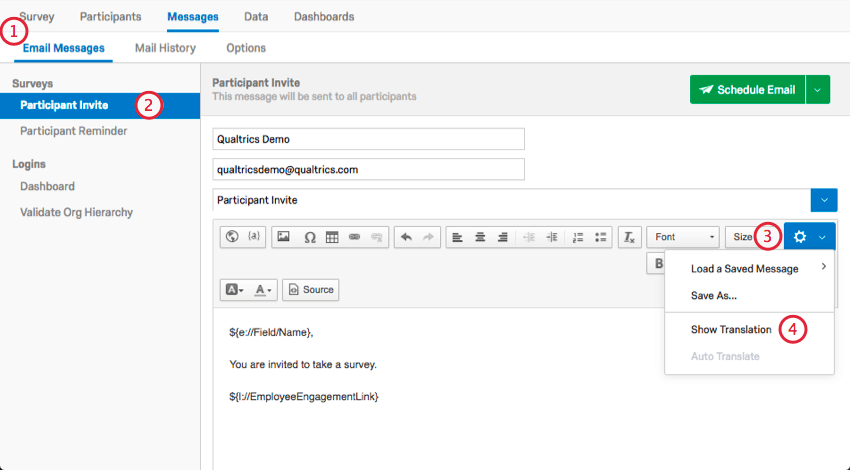
Task: Click the remove formatting Tx icon
Action: pos(629,237)
